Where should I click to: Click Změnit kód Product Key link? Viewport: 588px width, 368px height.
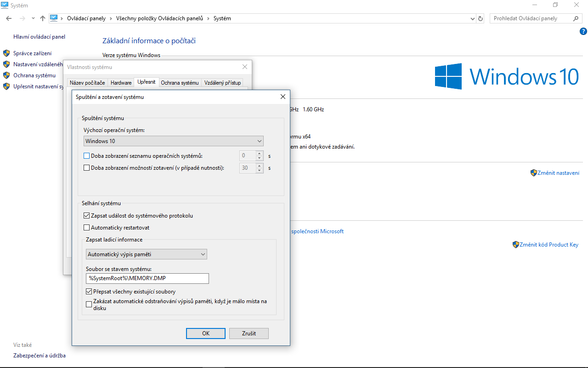click(549, 245)
